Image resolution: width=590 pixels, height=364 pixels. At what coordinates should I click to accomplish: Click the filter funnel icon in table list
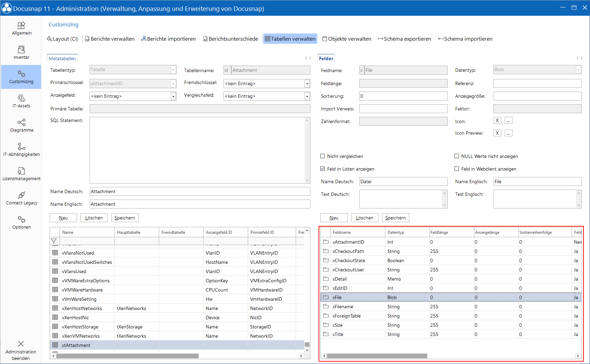click(54, 241)
